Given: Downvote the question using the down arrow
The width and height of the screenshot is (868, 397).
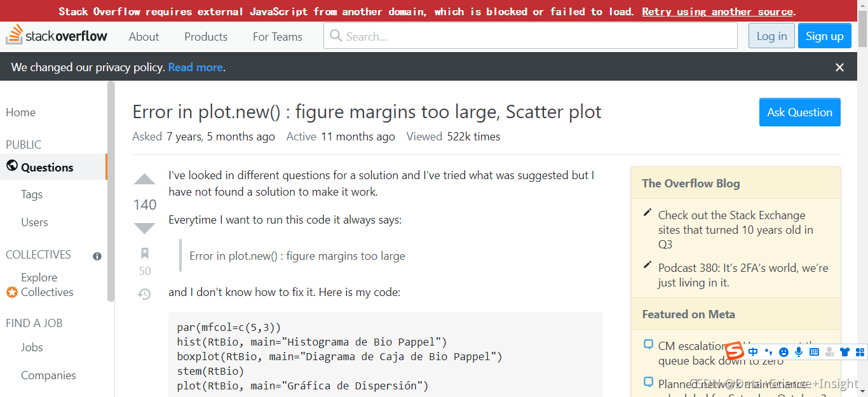Looking at the screenshot, I should click(144, 227).
